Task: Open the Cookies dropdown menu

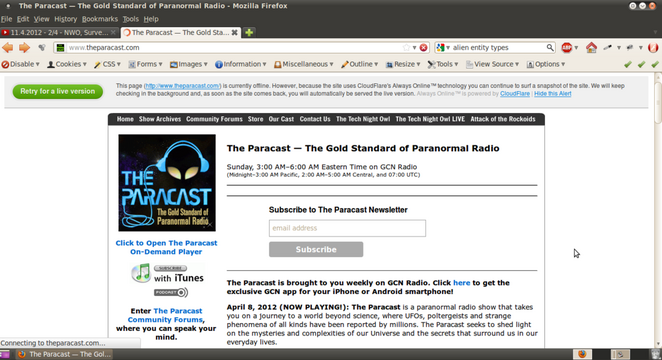Action: 67,64
